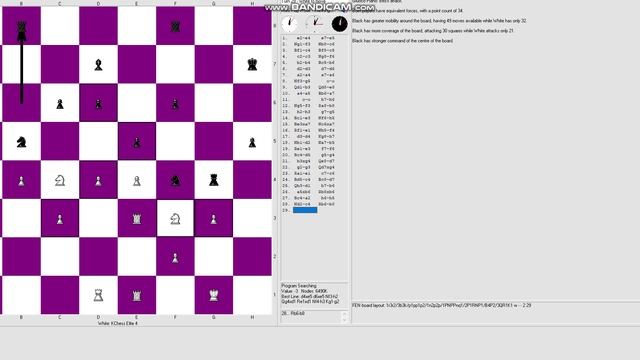Click the black pawn on h5
This screenshot has width=640, height=360.
[x=252, y=142]
